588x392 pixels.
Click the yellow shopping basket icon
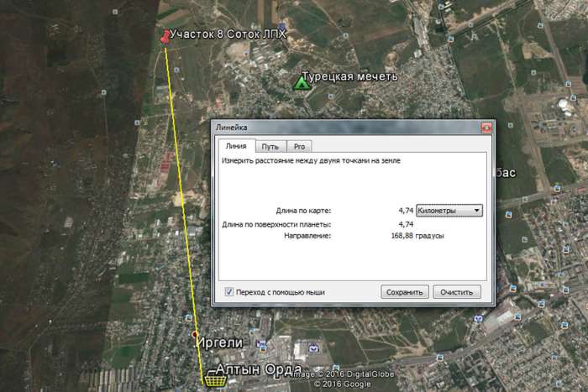[213, 379]
